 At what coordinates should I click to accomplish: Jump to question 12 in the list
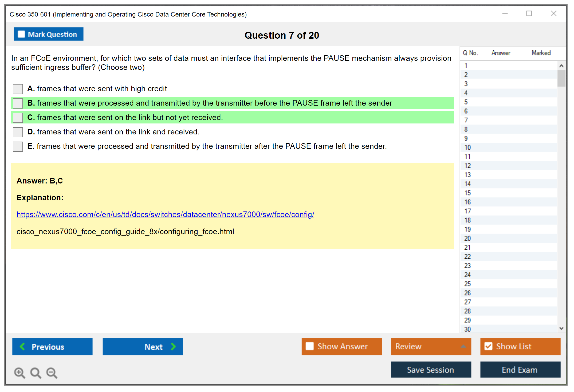(468, 166)
